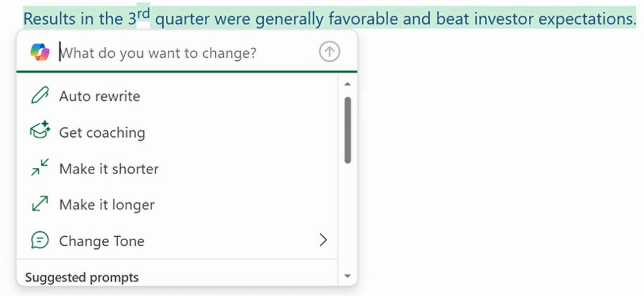
Task: Click the send arrow button
Action: 330,53
